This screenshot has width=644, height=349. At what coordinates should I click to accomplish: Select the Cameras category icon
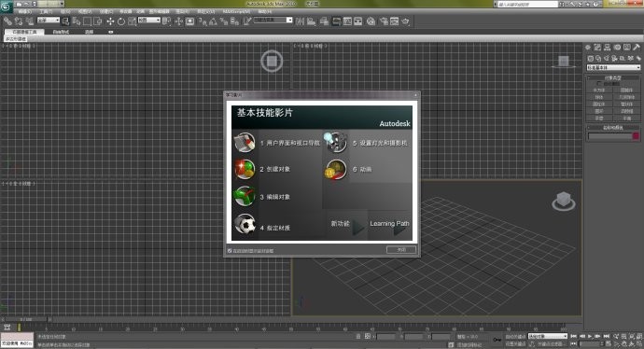pos(614,58)
